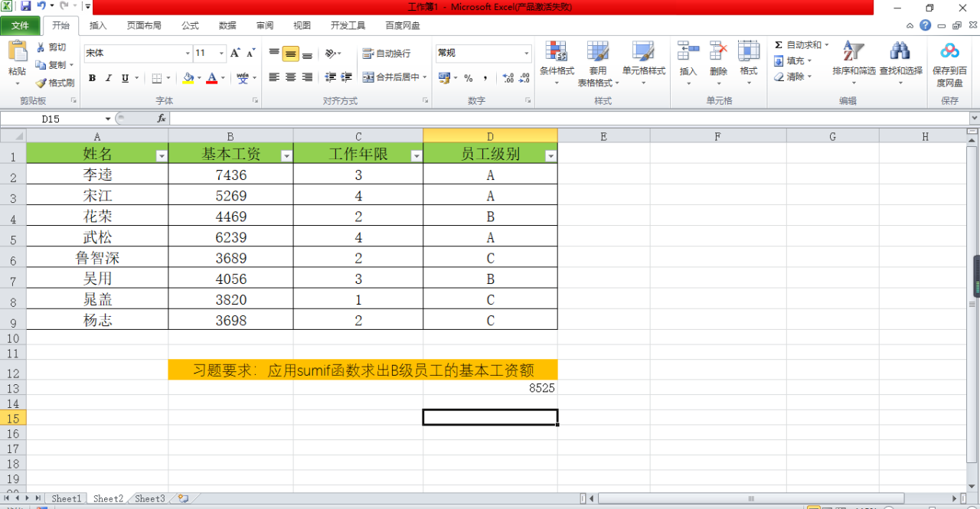This screenshot has width=980, height=509.
Task: Click the yellow fill color bucket
Action: point(188,78)
